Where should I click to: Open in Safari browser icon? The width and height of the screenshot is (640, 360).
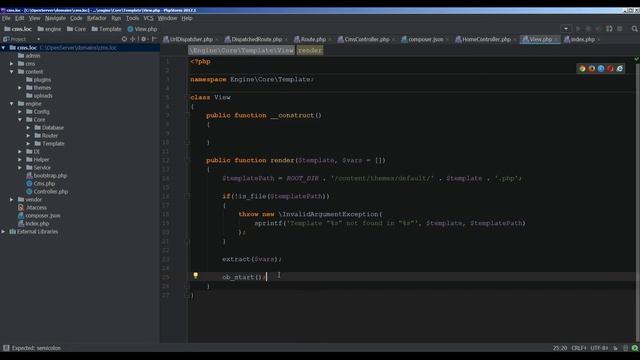point(601,69)
